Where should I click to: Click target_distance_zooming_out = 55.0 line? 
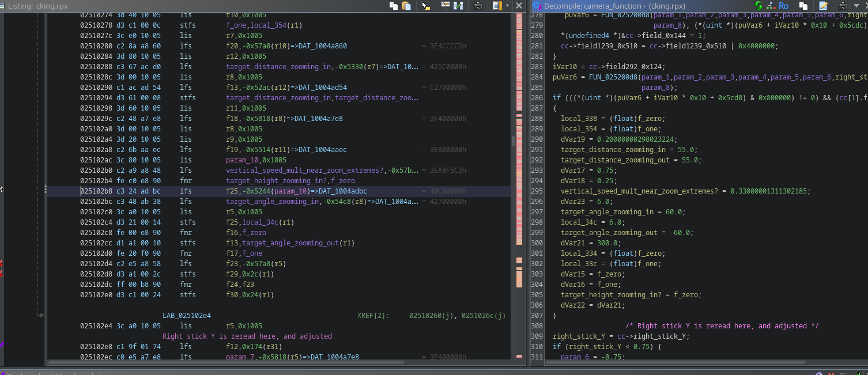point(631,160)
